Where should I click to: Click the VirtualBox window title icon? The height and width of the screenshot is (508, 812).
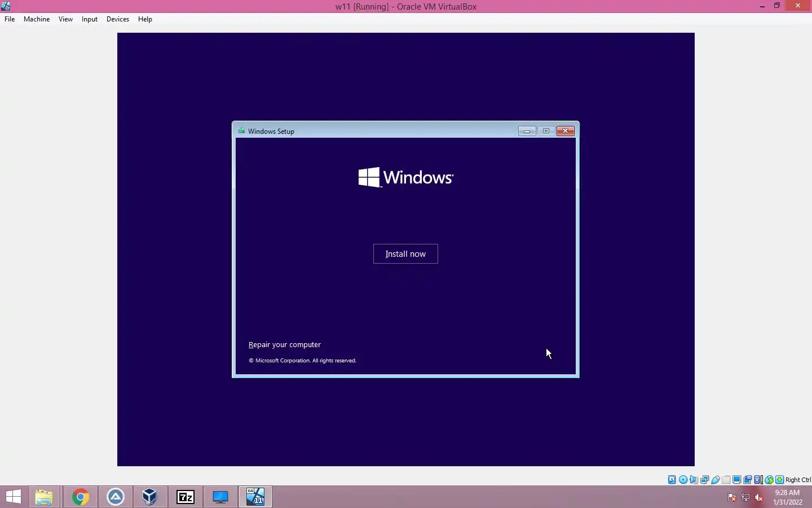[6, 6]
